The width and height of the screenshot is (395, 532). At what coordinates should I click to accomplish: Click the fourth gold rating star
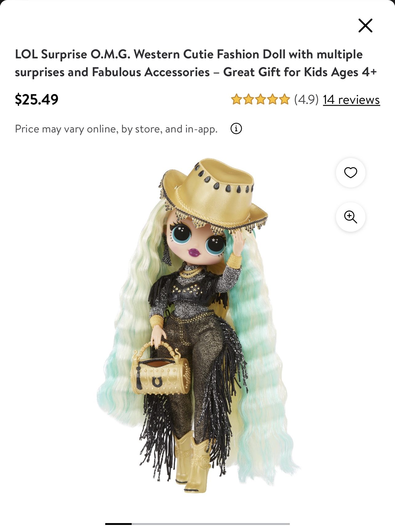[273, 100]
